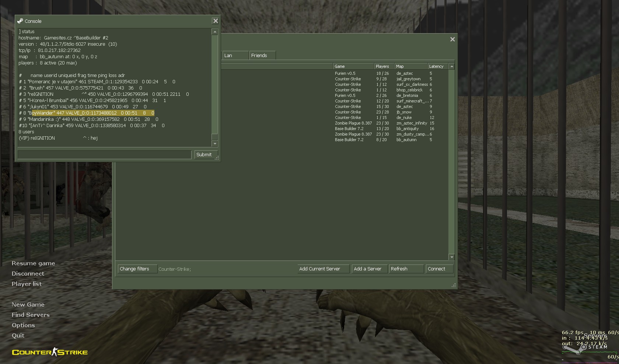Click the console resize grip
This screenshot has width=619, height=364.
coord(217,158)
